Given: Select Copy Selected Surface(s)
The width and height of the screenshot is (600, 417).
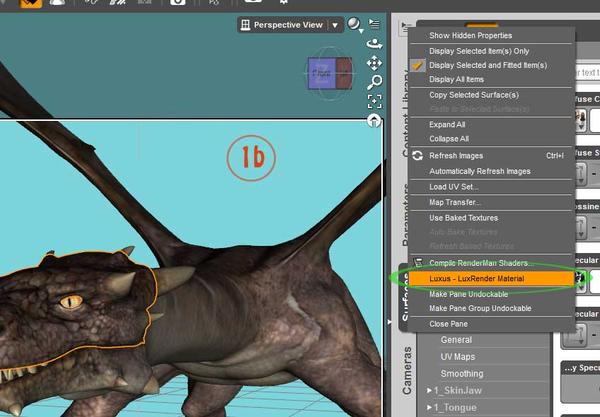Looking at the screenshot, I should tap(474, 95).
